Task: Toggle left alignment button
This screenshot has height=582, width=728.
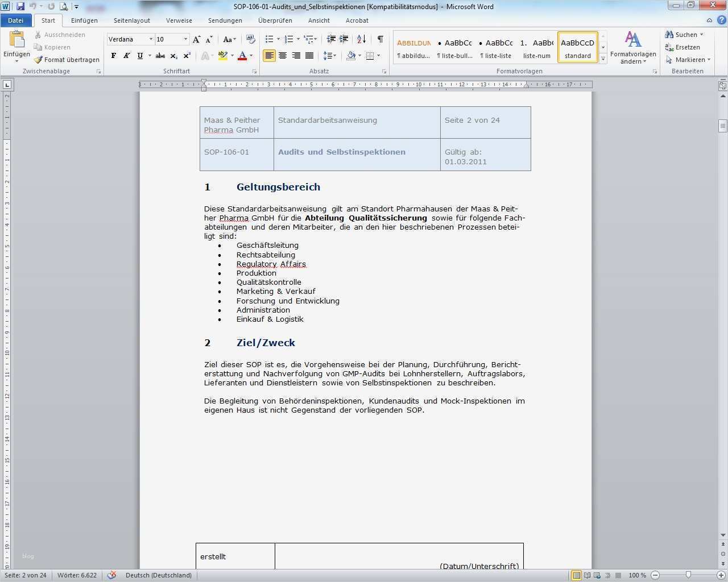Action: coord(269,56)
